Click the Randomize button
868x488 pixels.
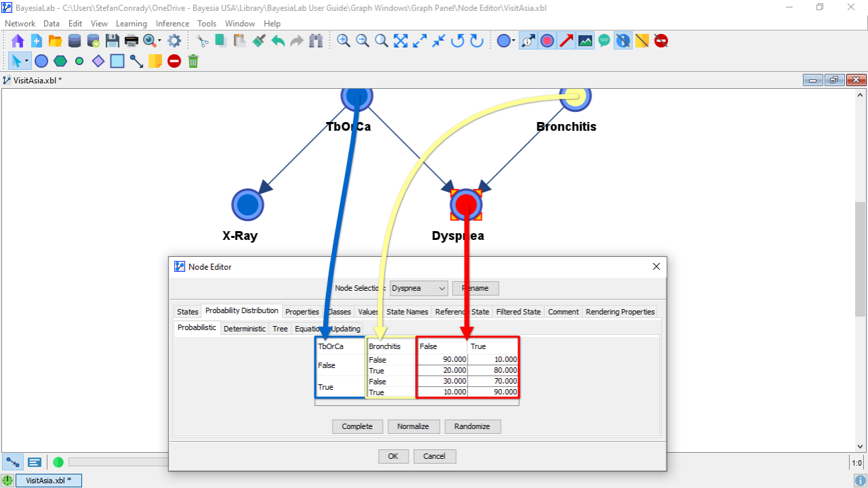click(472, 426)
